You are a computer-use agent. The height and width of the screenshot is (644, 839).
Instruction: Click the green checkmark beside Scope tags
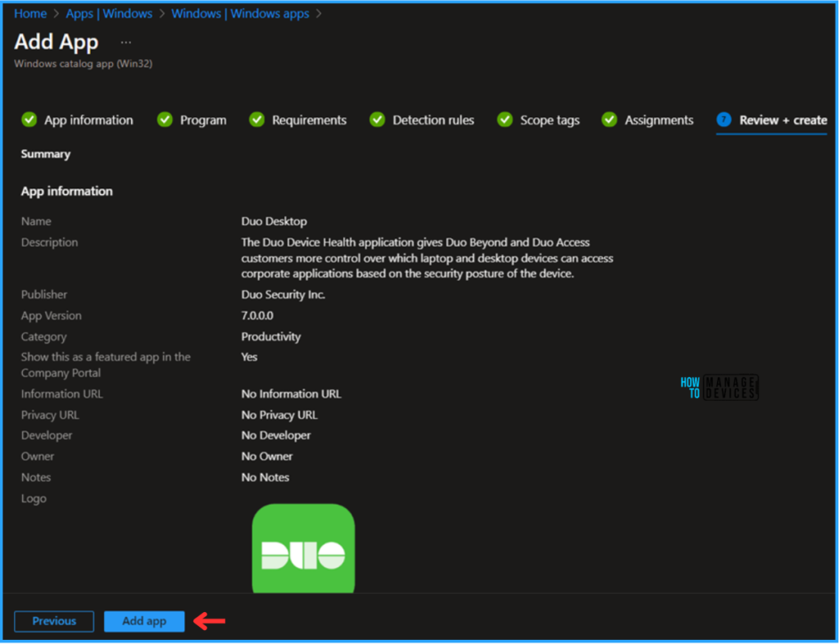505,120
